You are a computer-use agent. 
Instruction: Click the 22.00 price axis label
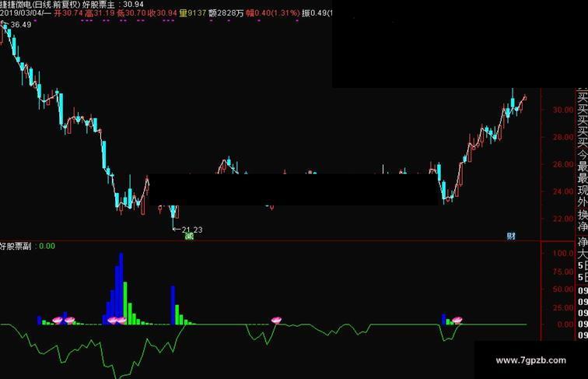point(563,219)
